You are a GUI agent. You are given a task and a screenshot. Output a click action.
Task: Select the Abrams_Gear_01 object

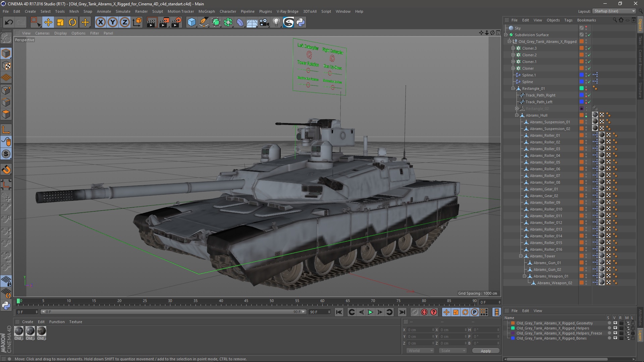(544, 189)
